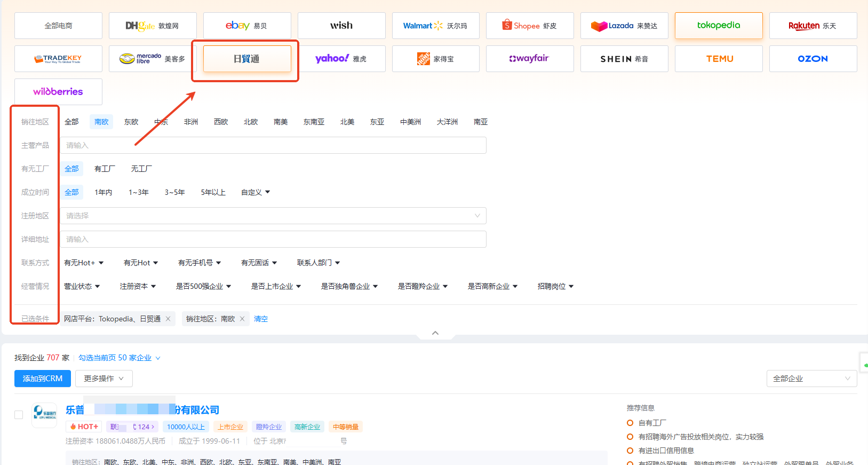
Task: Remove the 销往地区 南欧 condition tag
Action: click(242, 319)
